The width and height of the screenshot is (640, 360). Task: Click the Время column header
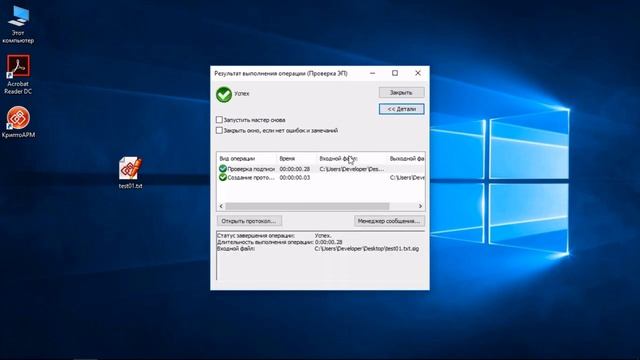click(x=297, y=158)
